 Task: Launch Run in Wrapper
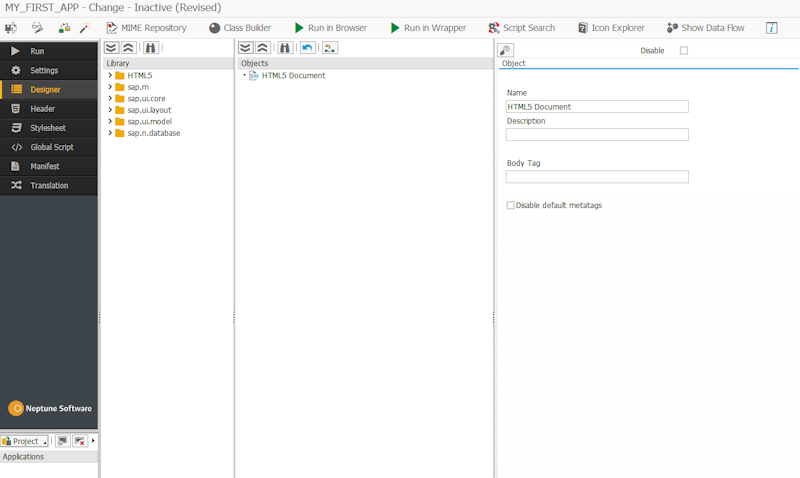point(428,28)
